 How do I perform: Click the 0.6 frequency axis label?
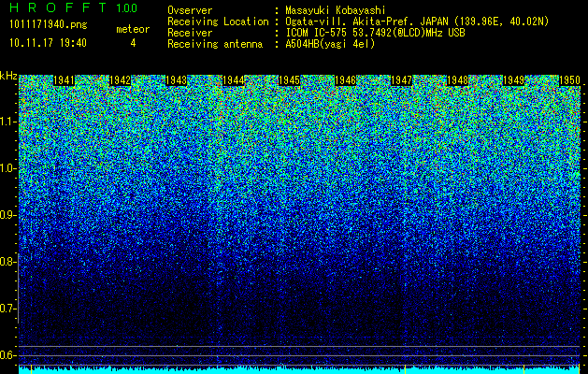(x=7, y=355)
